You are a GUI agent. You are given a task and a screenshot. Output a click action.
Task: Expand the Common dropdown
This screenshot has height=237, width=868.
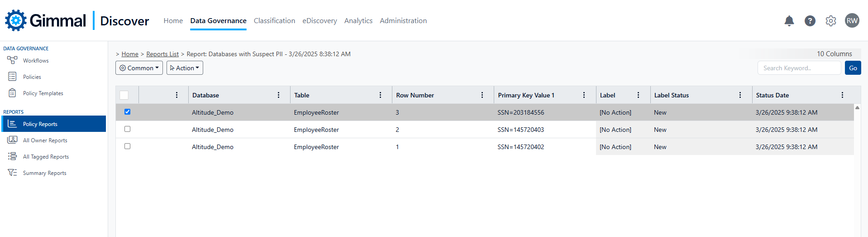(139, 68)
